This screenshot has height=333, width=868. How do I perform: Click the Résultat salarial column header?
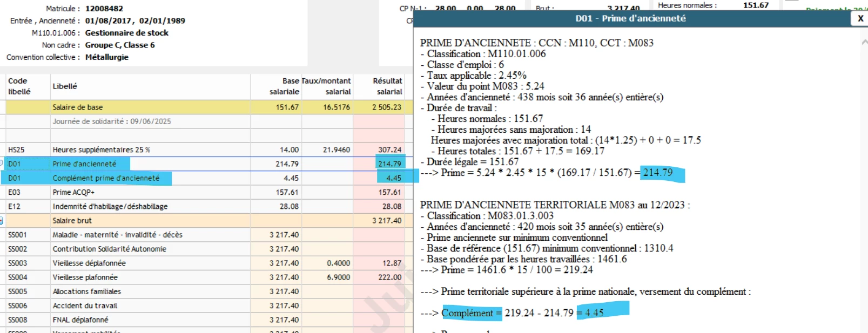[387, 86]
